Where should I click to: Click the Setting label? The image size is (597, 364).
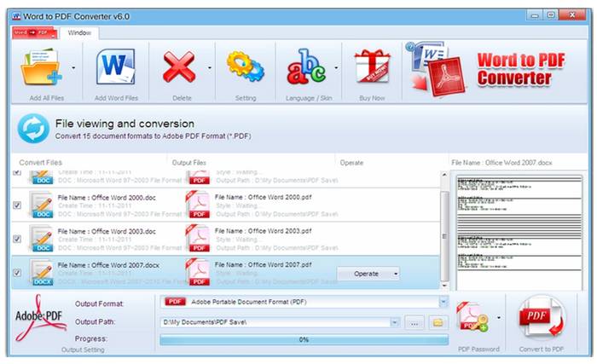[246, 98]
